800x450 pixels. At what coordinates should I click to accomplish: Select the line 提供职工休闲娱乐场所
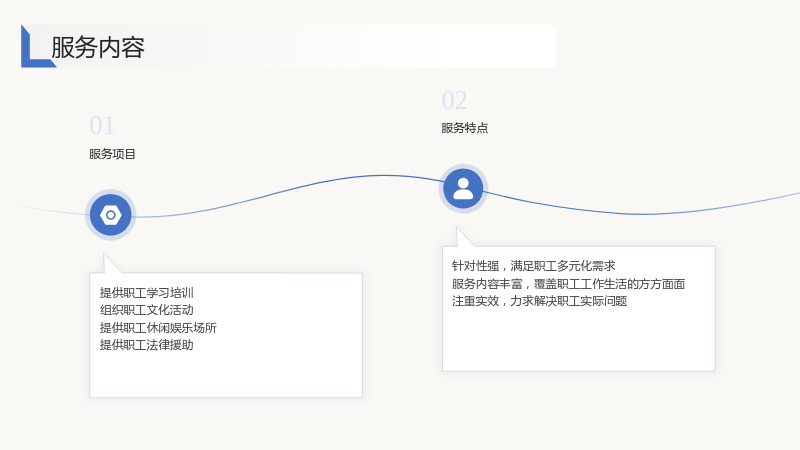click(x=158, y=328)
